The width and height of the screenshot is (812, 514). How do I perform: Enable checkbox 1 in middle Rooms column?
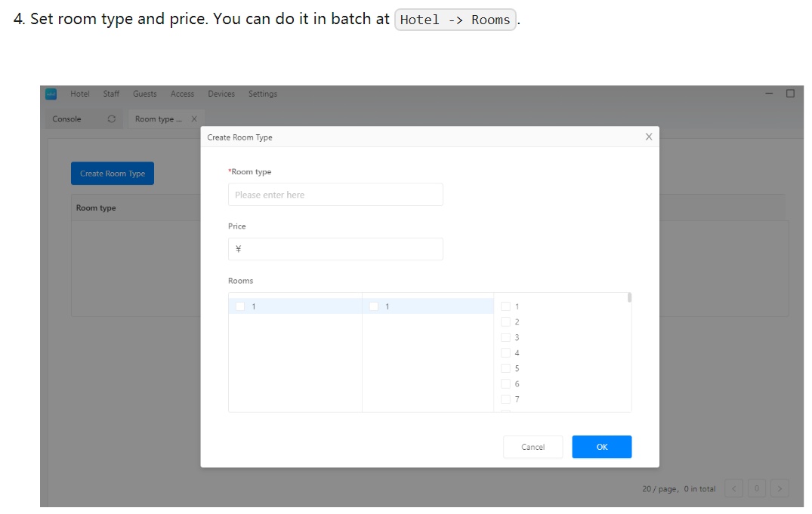tap(373, 306)
